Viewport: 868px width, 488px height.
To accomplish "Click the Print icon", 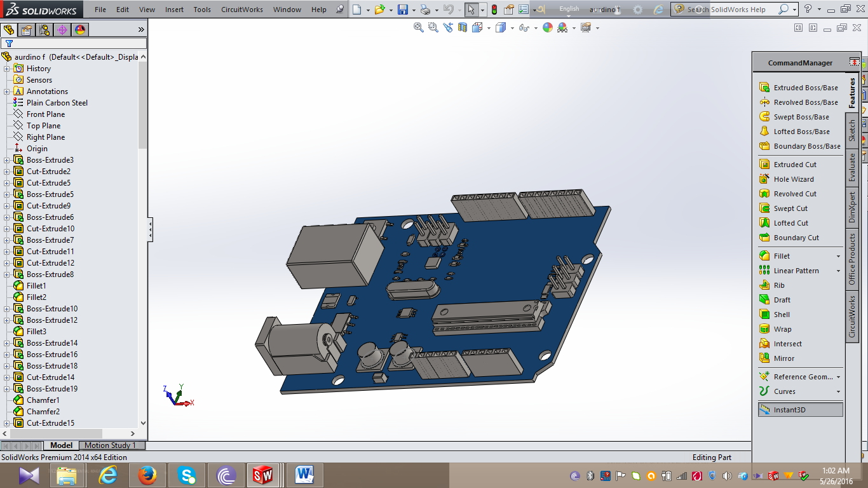I will (425, 10).
